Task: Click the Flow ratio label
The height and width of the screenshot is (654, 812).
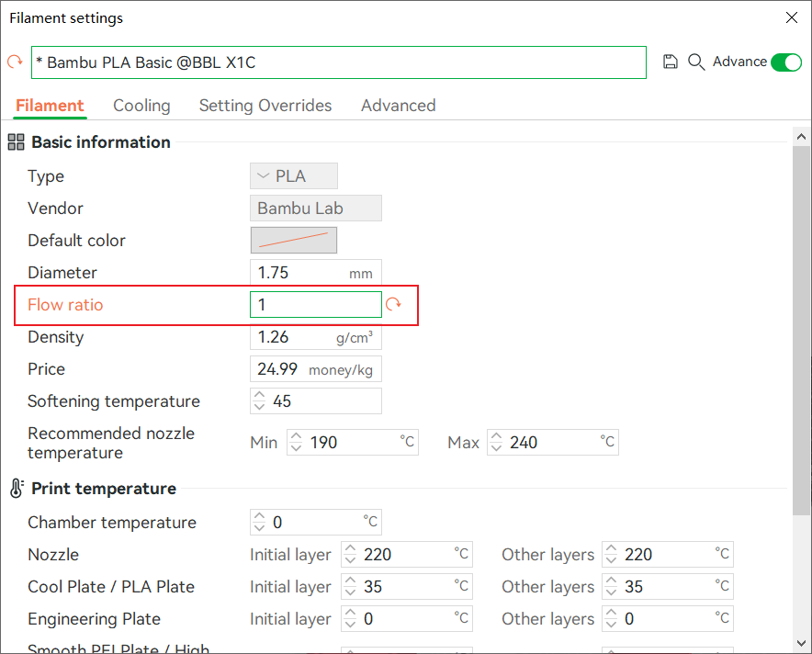Action: click(x=65, y=304)
